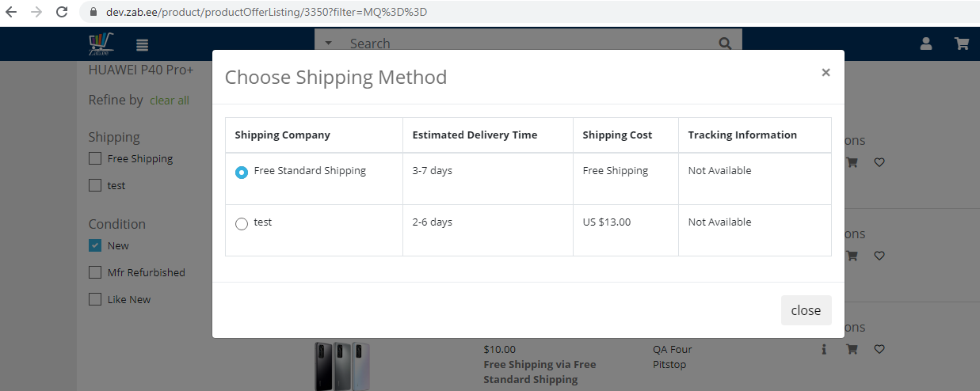This screenshot has height=391, width=980.
Task: Click the close button in dialog footer
Action: coord(806,310)
